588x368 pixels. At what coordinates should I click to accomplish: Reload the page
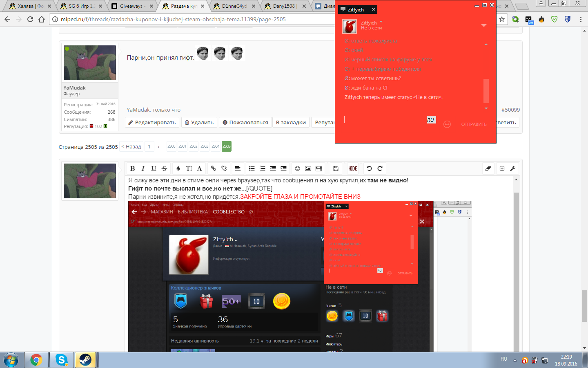coord(30,19)
